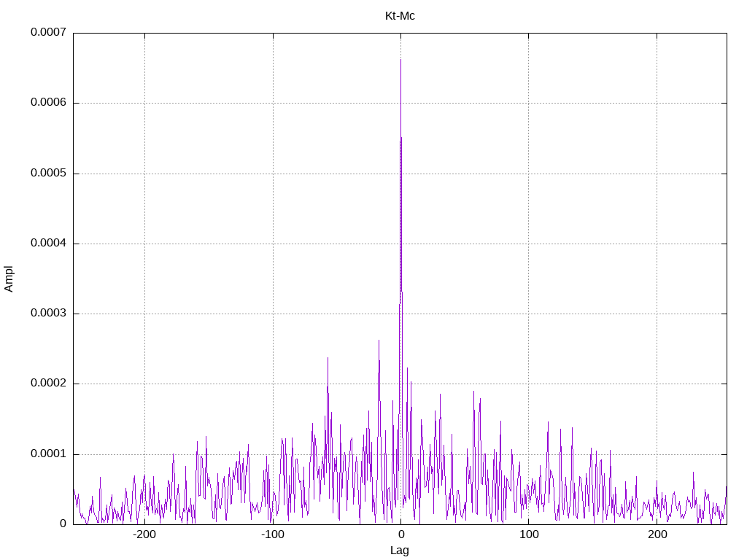Click the plot title Kt-Mc
This screenshot has height=560, width=747.
pyautogui.click(x=400, y=16)
